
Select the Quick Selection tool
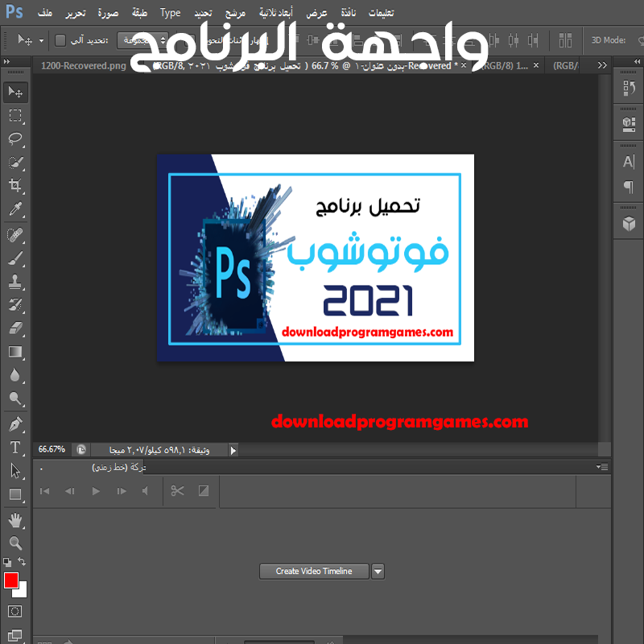[15, 163]
